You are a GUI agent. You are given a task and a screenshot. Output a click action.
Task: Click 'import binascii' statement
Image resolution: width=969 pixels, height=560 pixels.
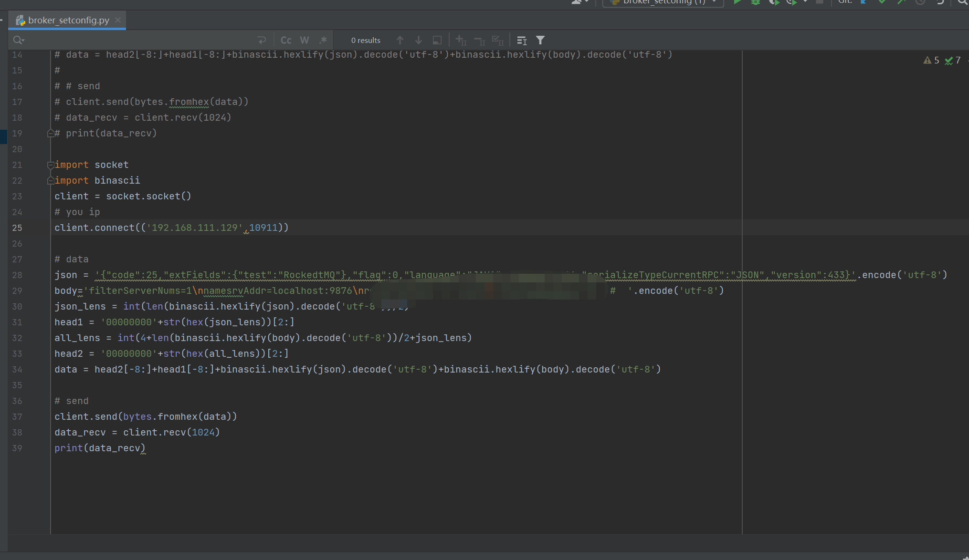click(x=97, y=181)
